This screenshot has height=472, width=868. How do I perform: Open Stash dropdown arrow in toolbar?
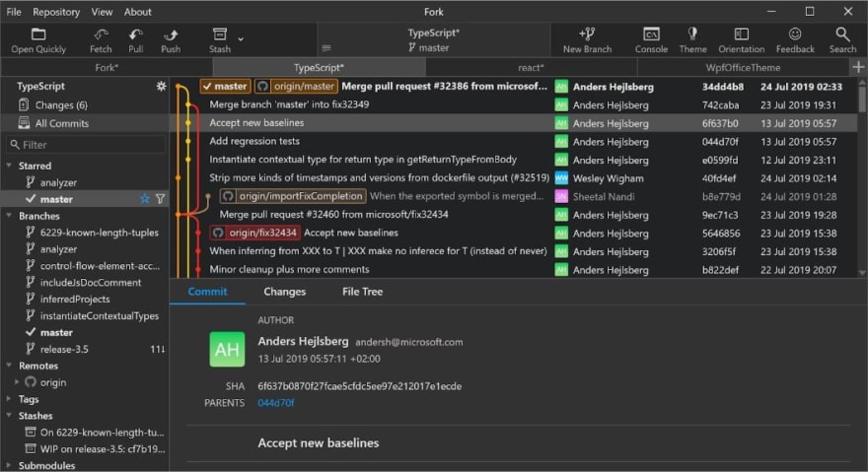coord(241,39)
